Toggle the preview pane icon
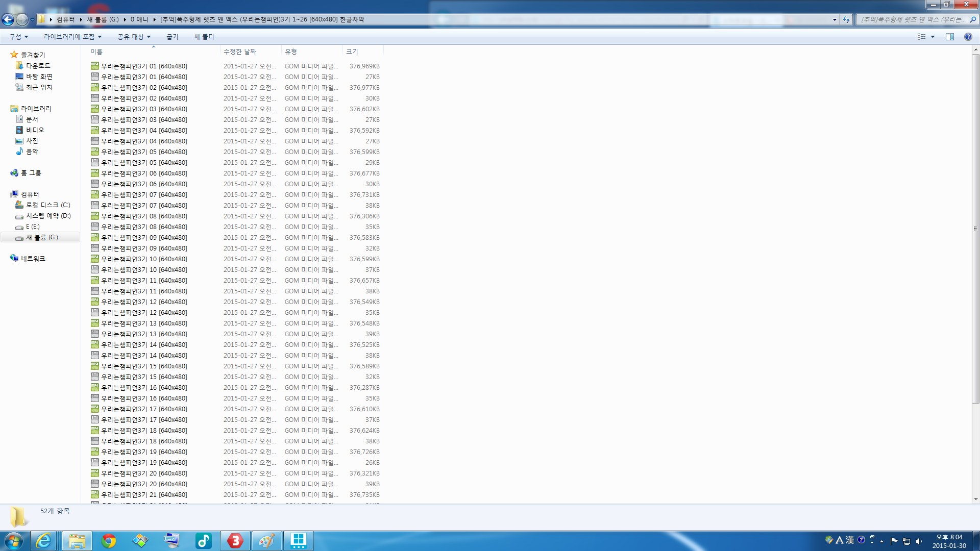Screen dimensions: 980x551 tap(950, 37)
